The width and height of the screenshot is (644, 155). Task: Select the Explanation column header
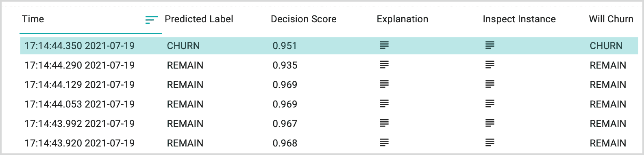coord(402,19)
